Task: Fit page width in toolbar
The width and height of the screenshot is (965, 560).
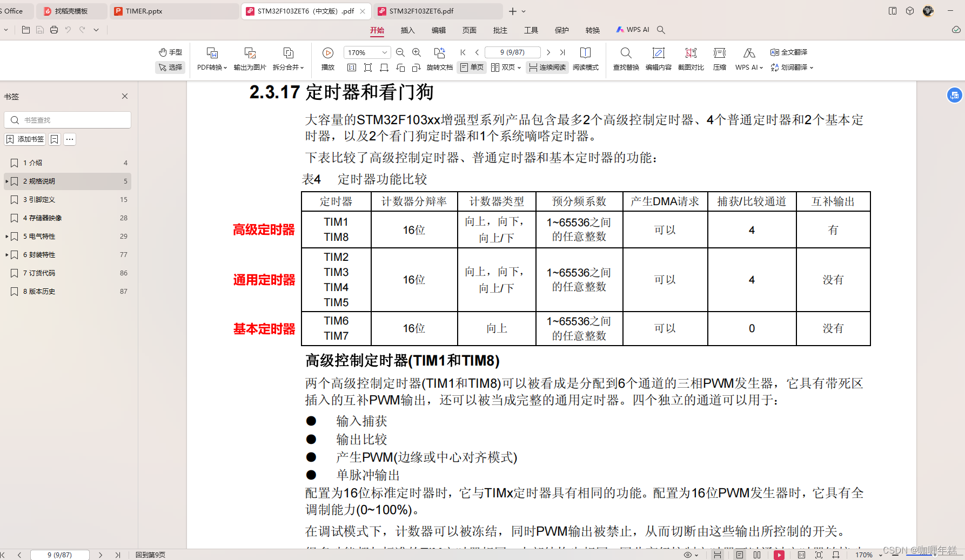Action: tap(384, 68)
